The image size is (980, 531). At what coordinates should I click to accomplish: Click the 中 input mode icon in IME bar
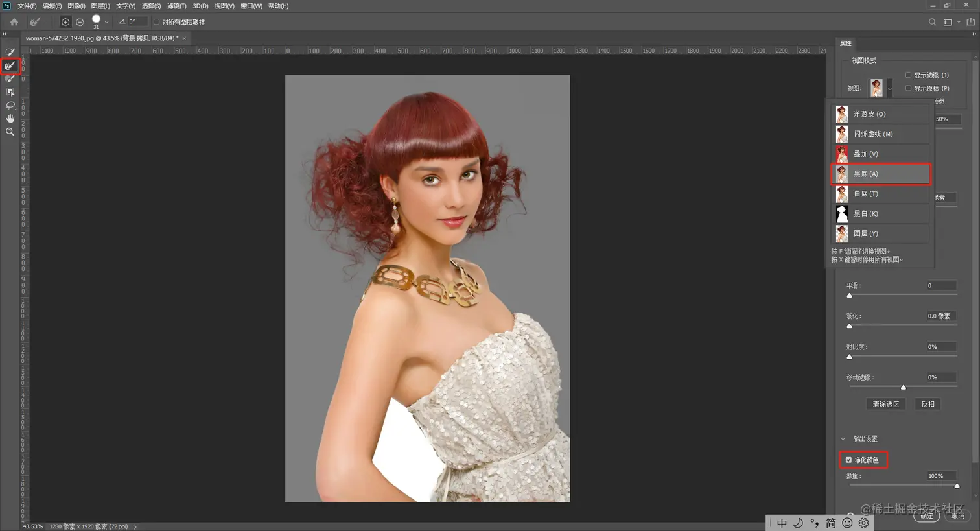pos(782,523)
